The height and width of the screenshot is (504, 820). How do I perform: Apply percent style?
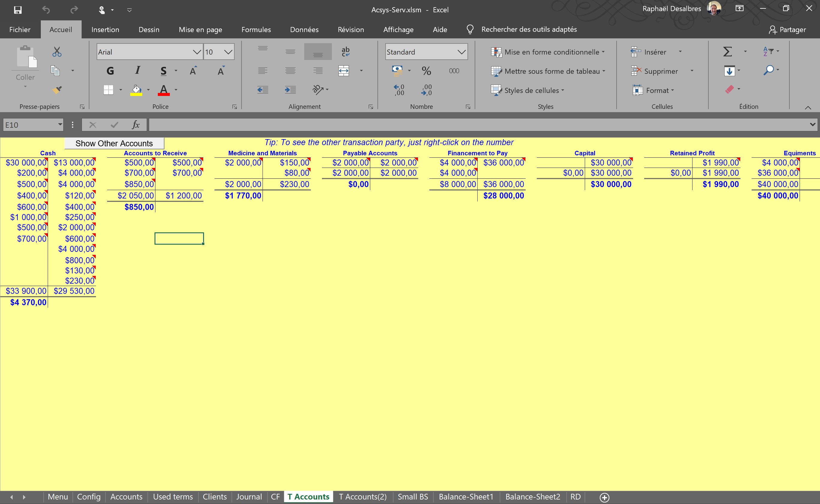tap(426, 71)
